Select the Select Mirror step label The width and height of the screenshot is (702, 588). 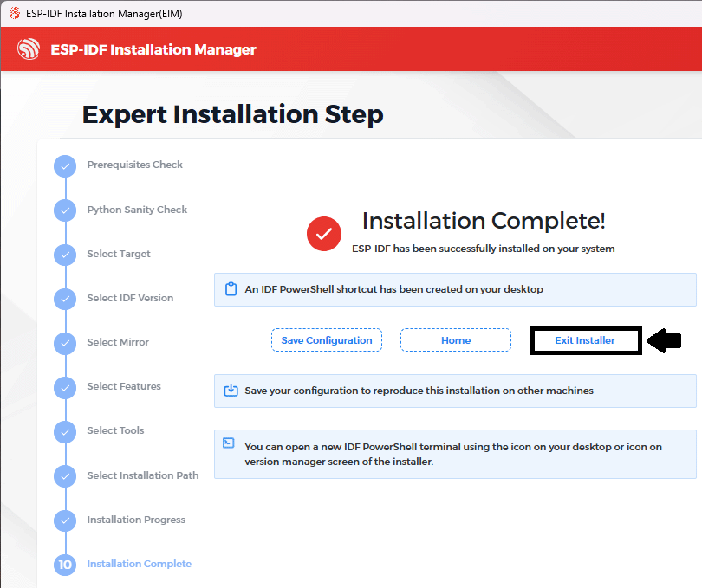click(118, 342)
